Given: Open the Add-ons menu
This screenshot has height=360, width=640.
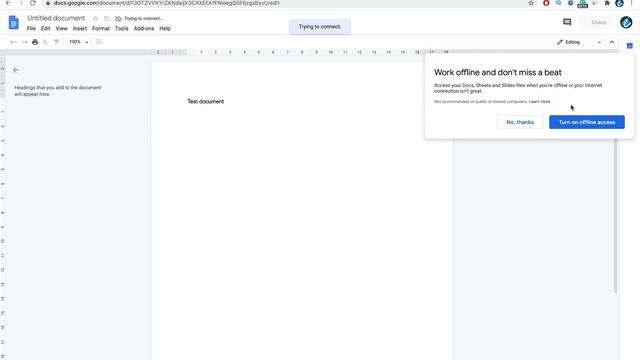Looking at the screenshot, I should (144, 29).
